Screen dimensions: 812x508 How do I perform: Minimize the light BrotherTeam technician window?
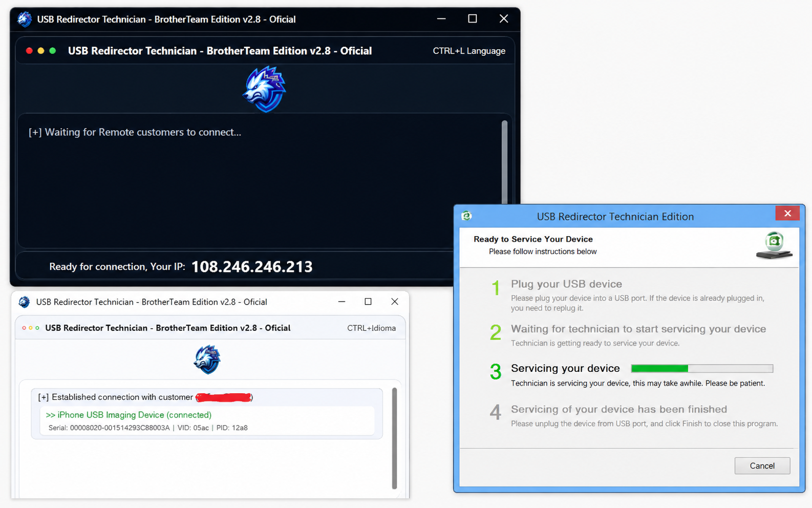tap(341, 302)
